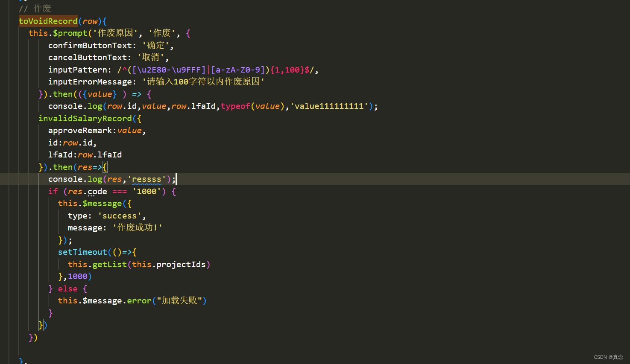
Task: Click the '1000' string literal
Action: point(147,191)
